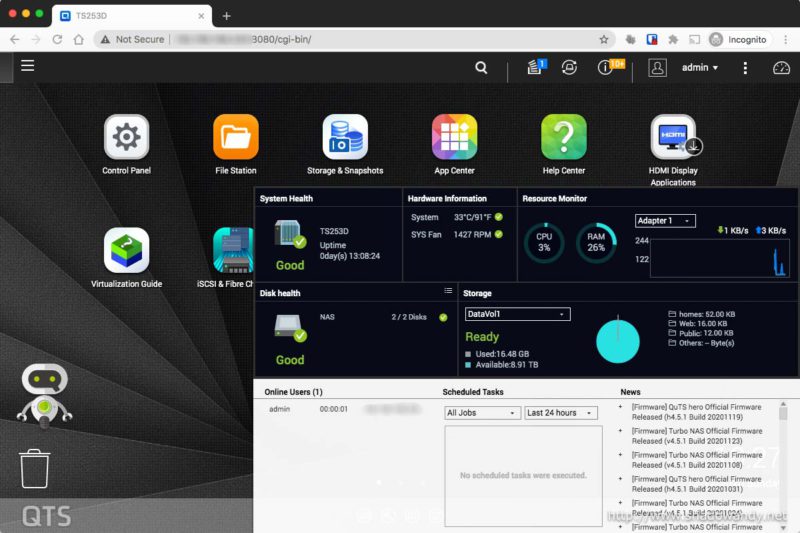Open the App Center
Screen dimensions: 800x533
(x=454, y=137)
